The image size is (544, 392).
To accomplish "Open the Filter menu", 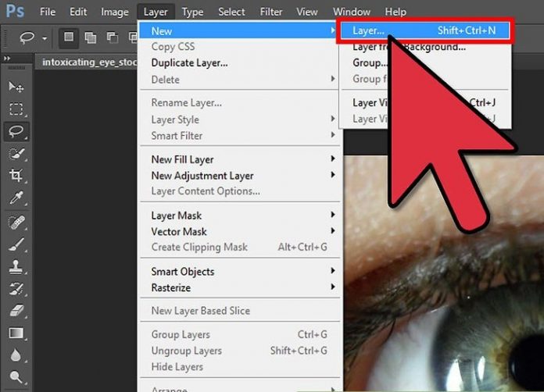I will [x=271, y=12].
